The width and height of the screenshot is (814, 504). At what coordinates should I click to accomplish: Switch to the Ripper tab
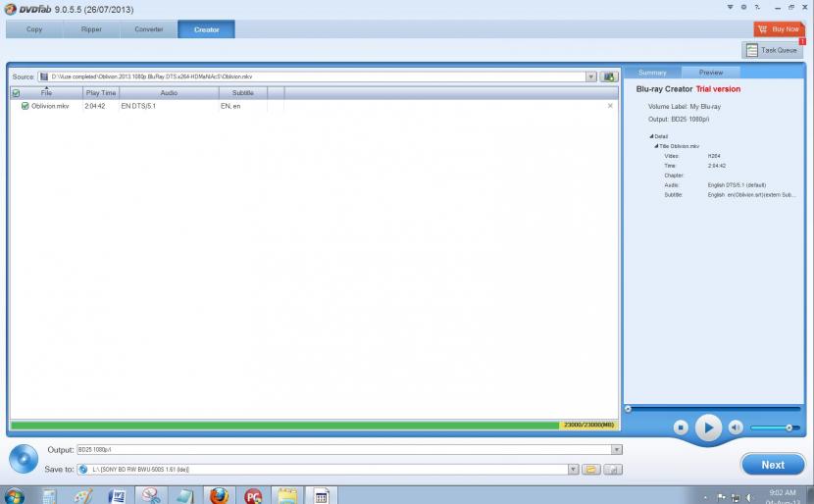point(91,29)
